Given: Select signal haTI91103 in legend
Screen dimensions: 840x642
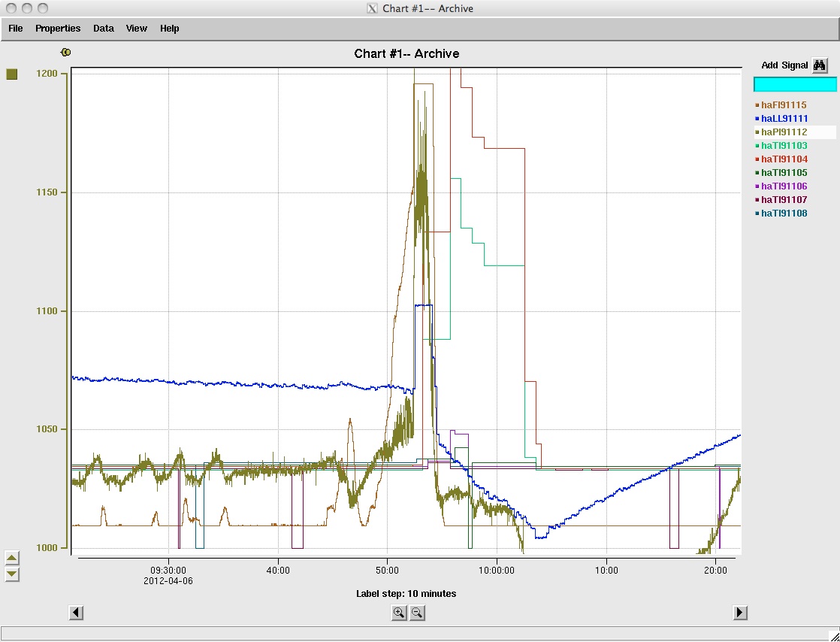Looking at the screenshot, I should pyautogui.click(x=784, y=146).
